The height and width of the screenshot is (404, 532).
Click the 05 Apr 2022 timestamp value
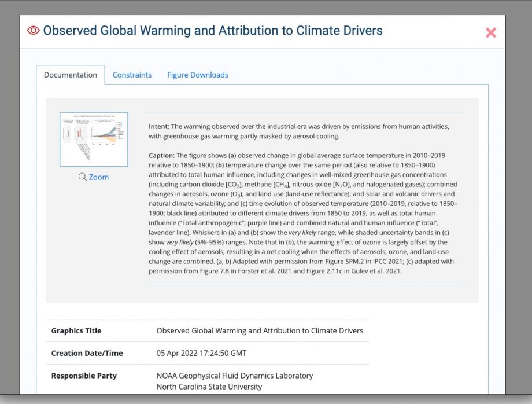(x=201, y=353)
